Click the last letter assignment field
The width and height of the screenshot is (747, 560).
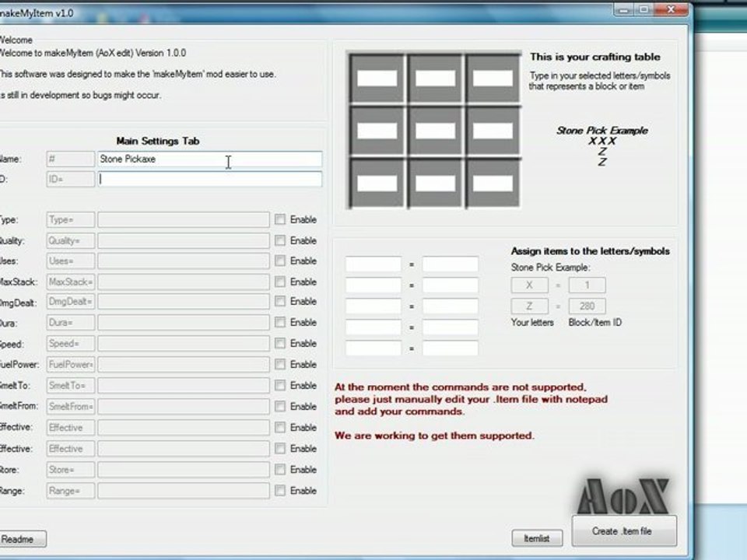[373, 348]
